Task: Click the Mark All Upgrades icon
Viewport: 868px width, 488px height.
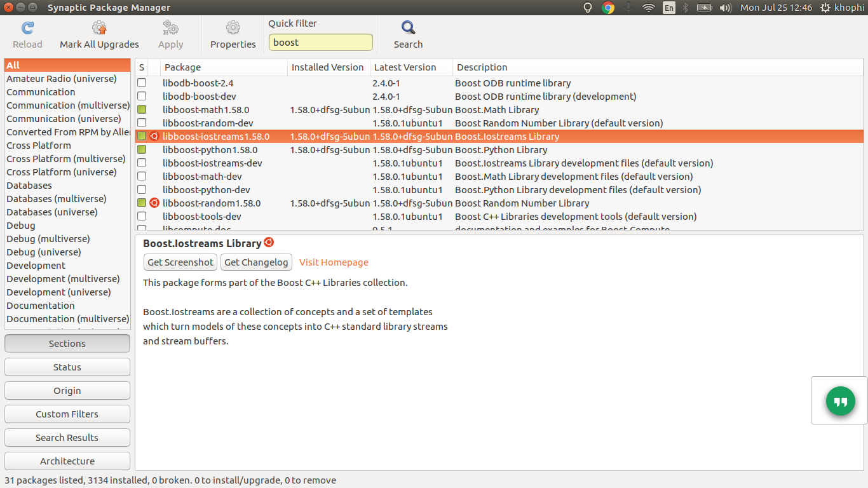Action: click(99, 28)
